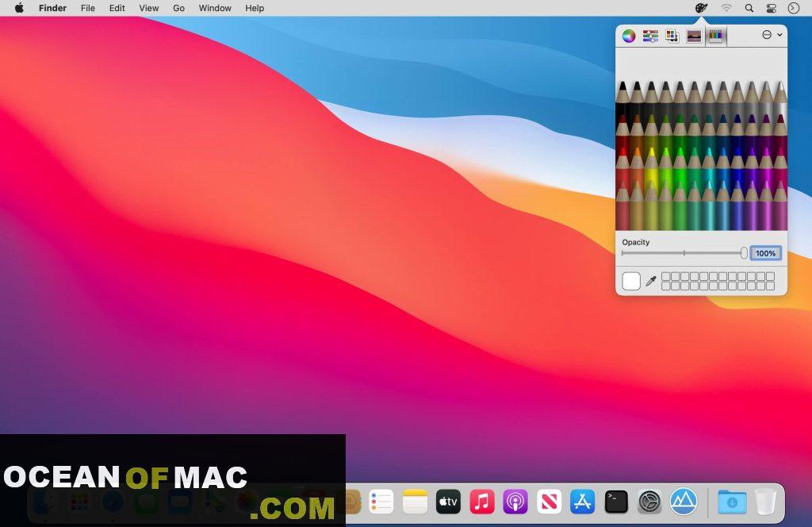Open Music app in the Dock
Viewport: 812px width, 527px height.
click(x=482, y=502)
